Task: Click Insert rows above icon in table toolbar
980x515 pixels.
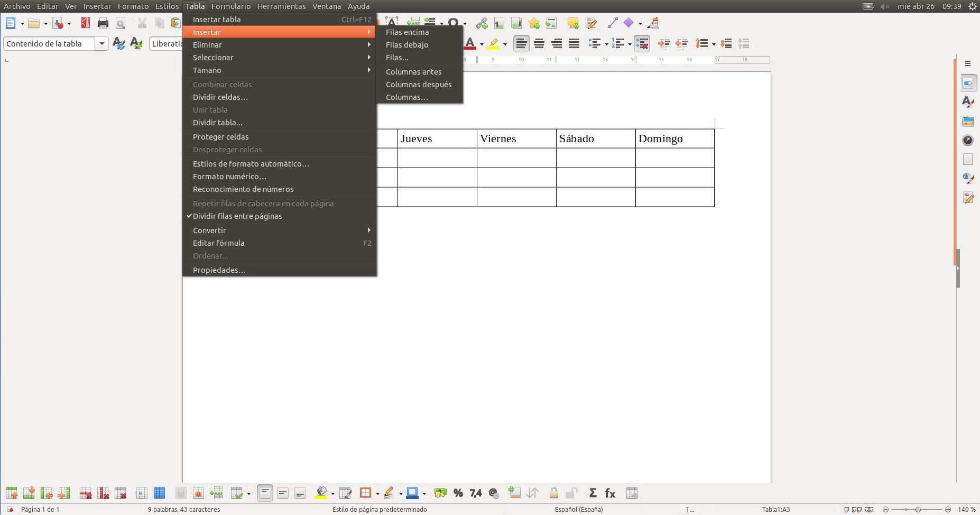Action: 11,493
